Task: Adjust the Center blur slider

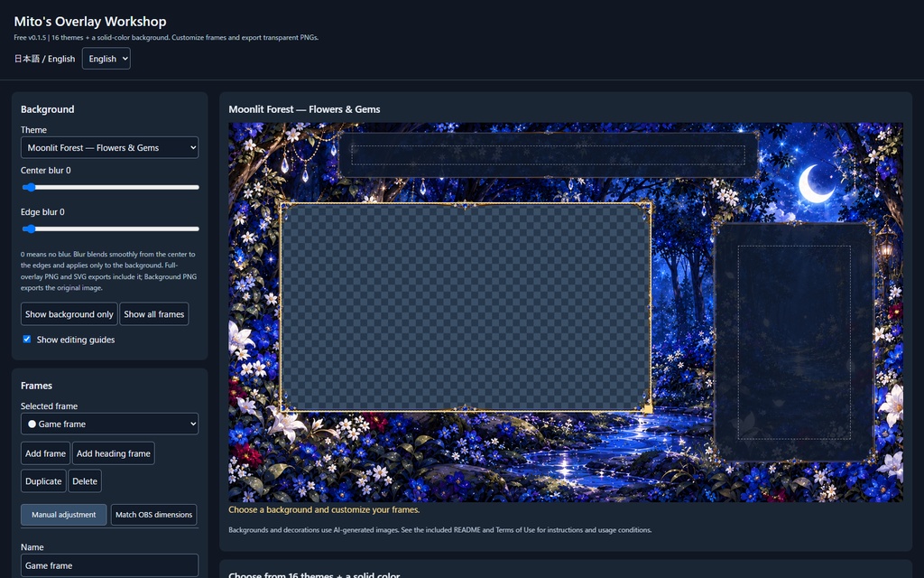Action: coord(109,188)
